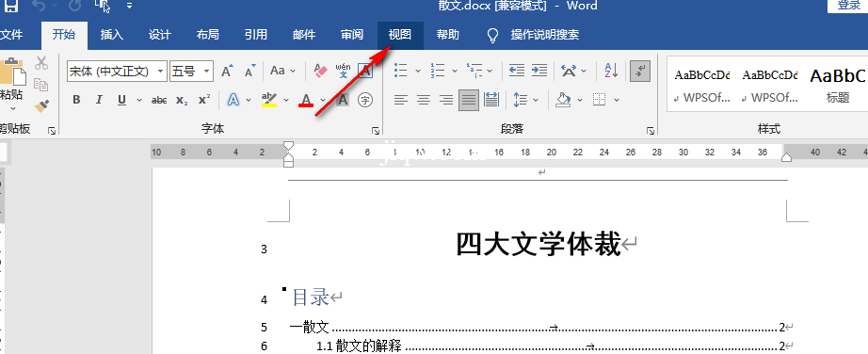Viewport: 868px width, 354px height.
Task: Sort text with the A-Z icon
Action: coord(611,71)
